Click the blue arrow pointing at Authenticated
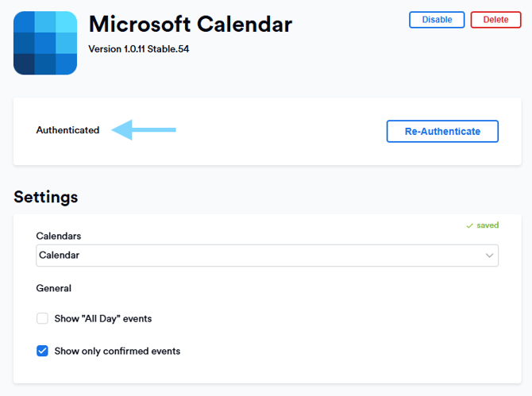Screen dimensions: 532x396 click(144, 130)
